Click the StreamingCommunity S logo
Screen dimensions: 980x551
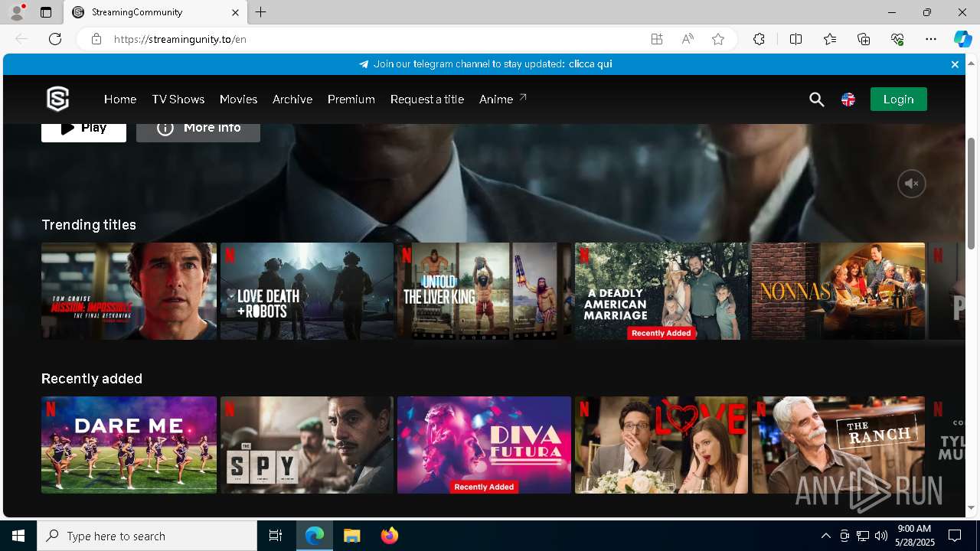click(57, 99)
